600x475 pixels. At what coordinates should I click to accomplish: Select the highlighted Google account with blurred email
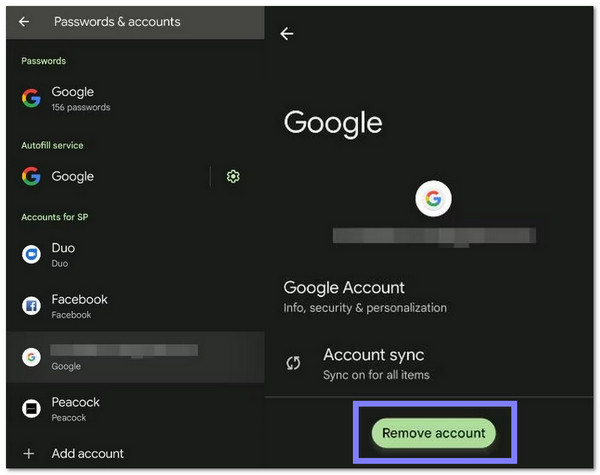point(125,357)
